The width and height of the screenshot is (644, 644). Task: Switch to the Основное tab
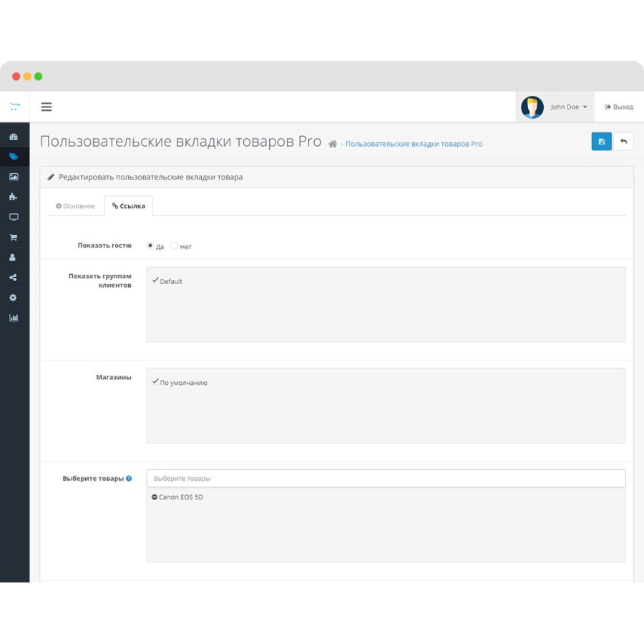tap(76, 206)
